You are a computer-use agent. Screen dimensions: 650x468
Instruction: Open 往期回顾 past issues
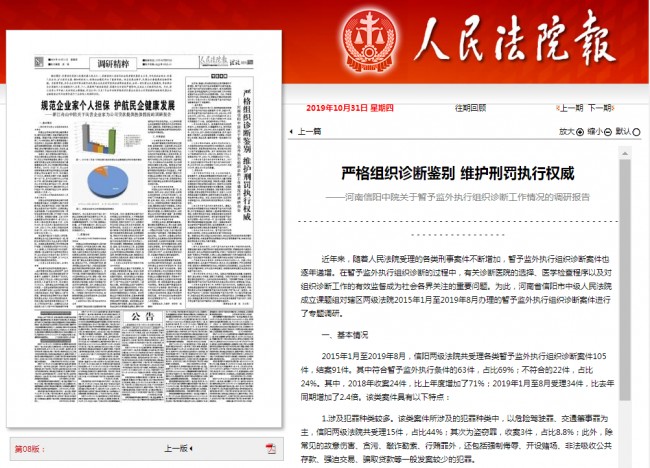[x=470, y=108]
